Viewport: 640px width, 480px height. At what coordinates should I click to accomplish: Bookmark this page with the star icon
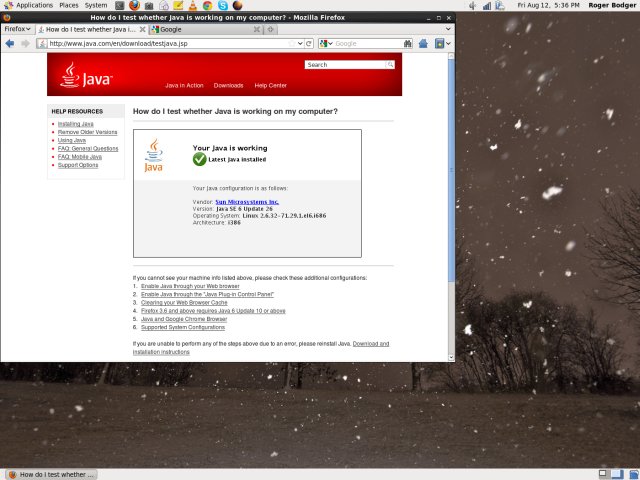click(x=291, y=43)
